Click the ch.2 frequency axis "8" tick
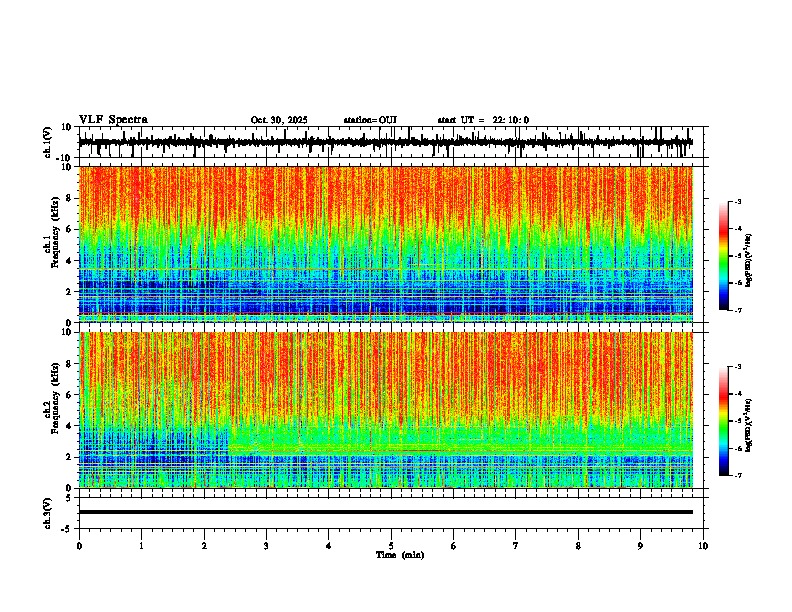 point(70,364)
